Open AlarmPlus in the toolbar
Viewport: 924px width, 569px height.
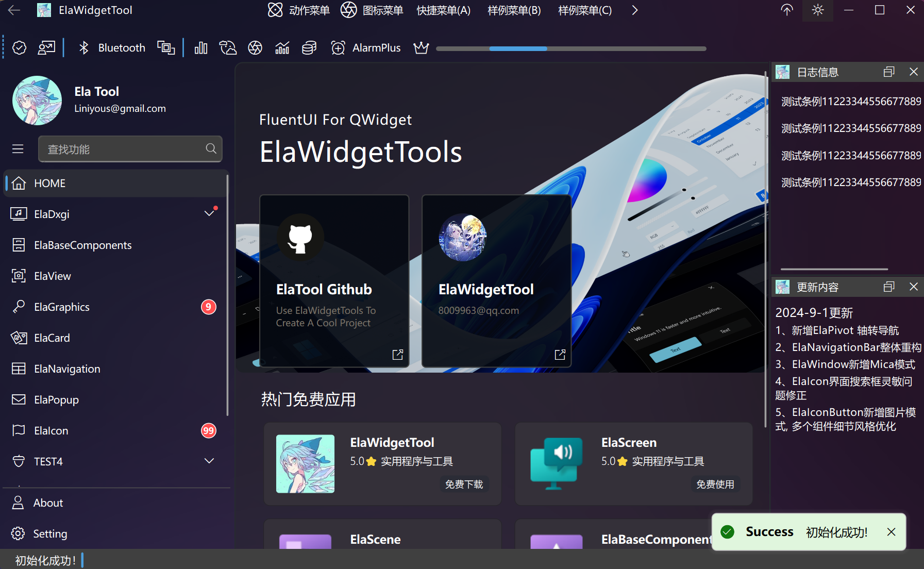click(x=366, y=48)
